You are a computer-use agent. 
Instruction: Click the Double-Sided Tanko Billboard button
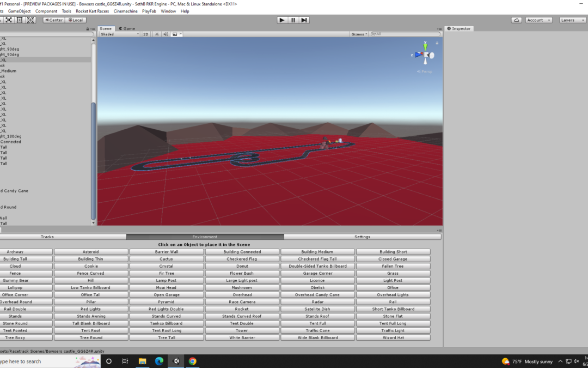tap(317, 266)
